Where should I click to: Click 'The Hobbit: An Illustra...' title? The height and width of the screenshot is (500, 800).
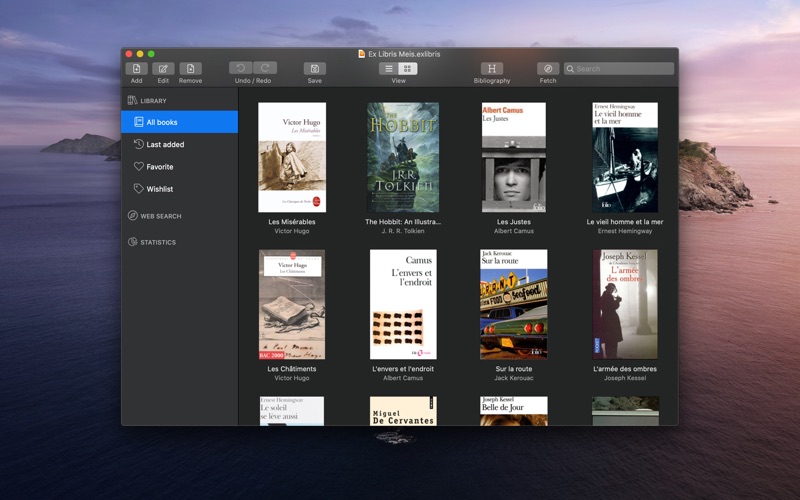(x=403, y=222)
